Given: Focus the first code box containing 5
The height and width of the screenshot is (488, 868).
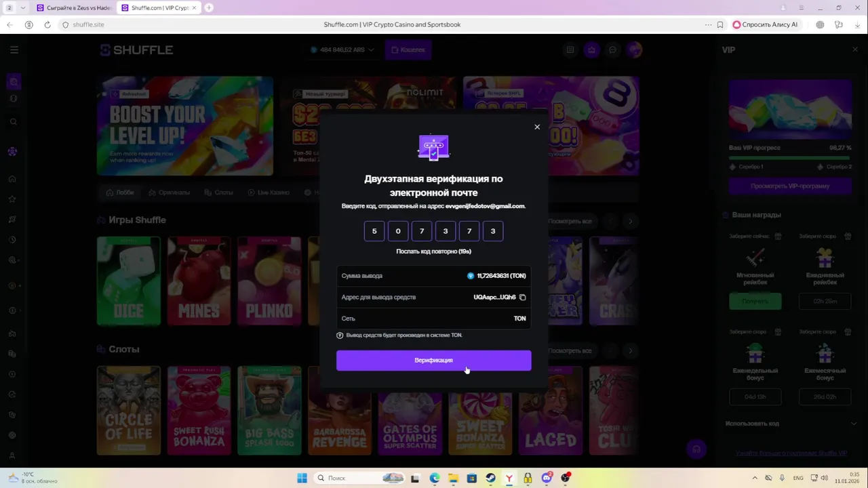Looking at the screenshot, I should pos(374,231).
